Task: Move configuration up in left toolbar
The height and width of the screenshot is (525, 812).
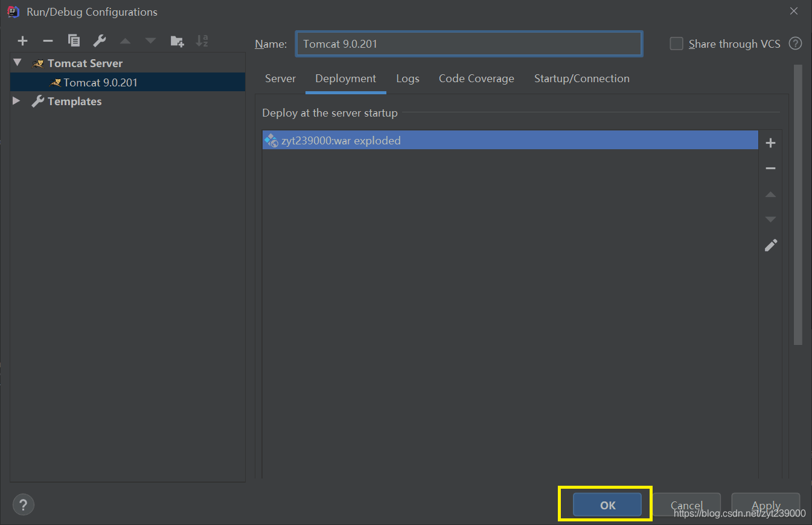Action: coord(125,41)
